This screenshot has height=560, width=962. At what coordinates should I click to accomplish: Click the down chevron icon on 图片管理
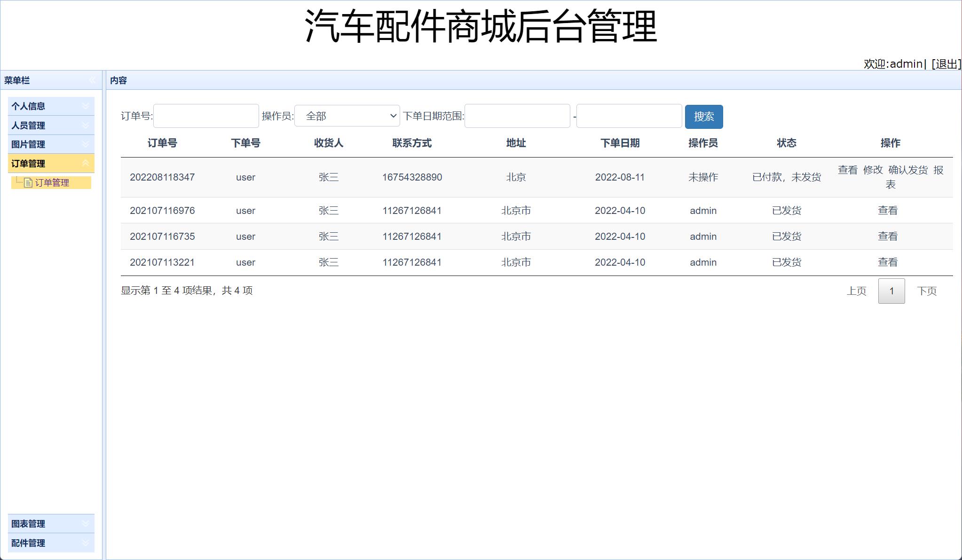coord(86,144)
